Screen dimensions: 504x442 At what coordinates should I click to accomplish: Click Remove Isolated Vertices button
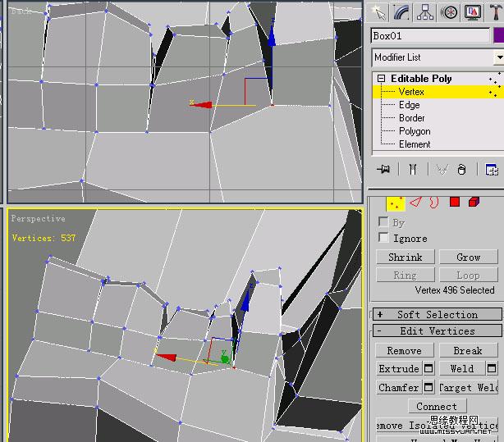[x=438, y=426]
